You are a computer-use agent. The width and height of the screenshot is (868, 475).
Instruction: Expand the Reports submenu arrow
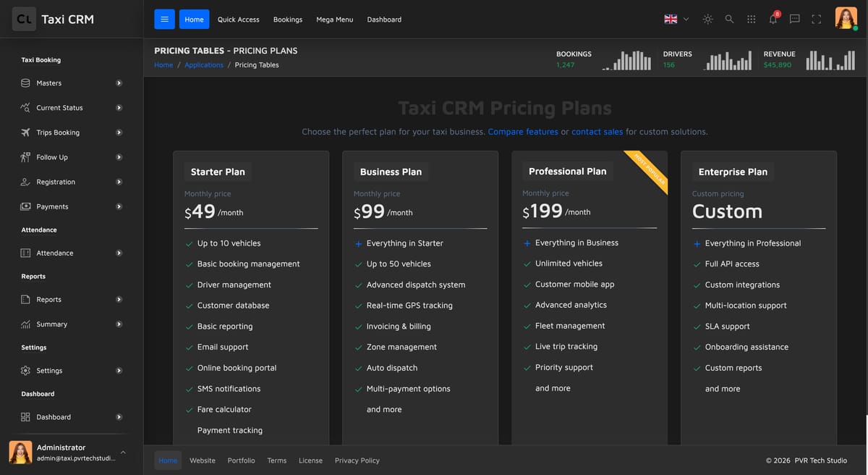tap(119, 299)
